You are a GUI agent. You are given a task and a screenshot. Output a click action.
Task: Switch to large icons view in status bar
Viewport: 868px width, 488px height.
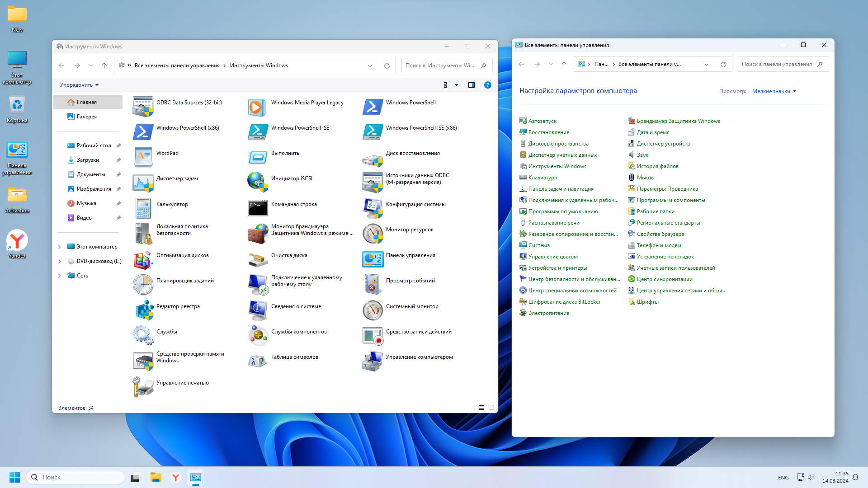click(x=491, y=408)
